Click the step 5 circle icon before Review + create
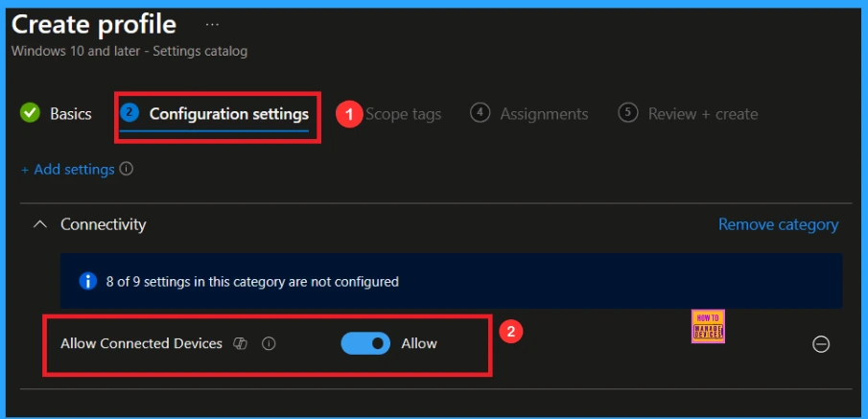The image size is (868, 419). 628,113
